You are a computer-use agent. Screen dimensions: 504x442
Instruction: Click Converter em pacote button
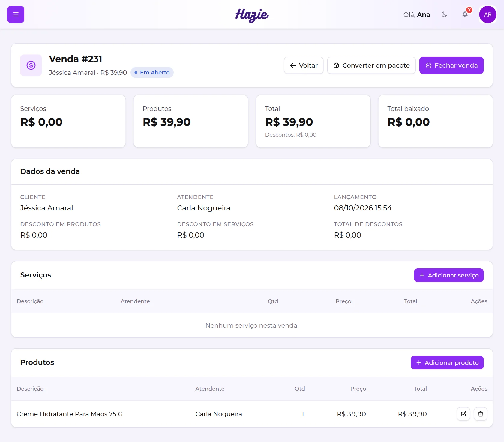(371, 65)
